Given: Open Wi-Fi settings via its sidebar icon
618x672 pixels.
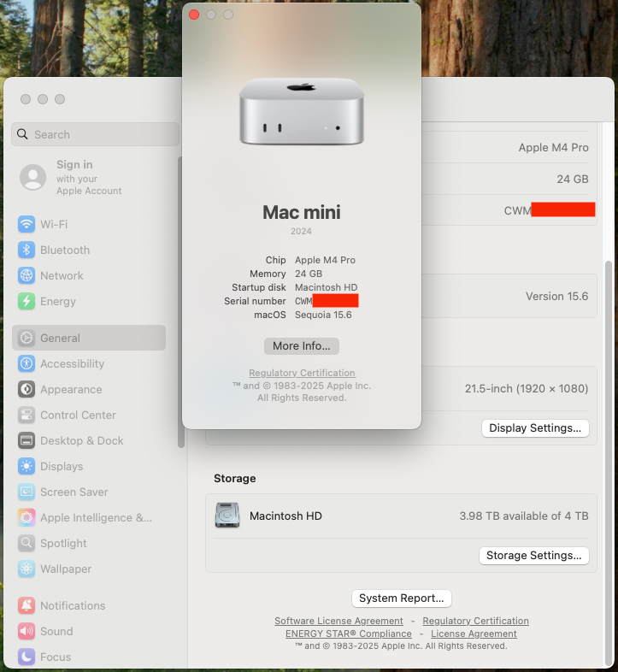Looking at the screenshot, I should pyautogui.click(x=26, y=224).
